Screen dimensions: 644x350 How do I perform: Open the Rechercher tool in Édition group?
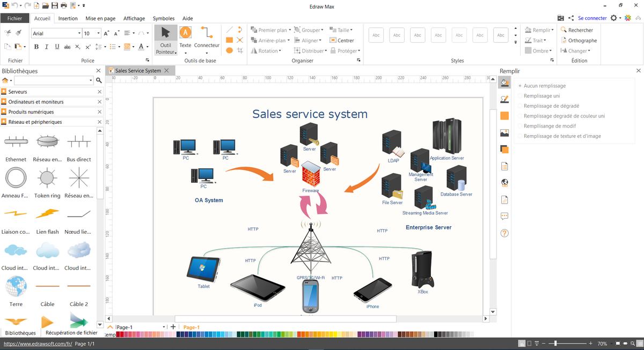[x=579, y=30]
